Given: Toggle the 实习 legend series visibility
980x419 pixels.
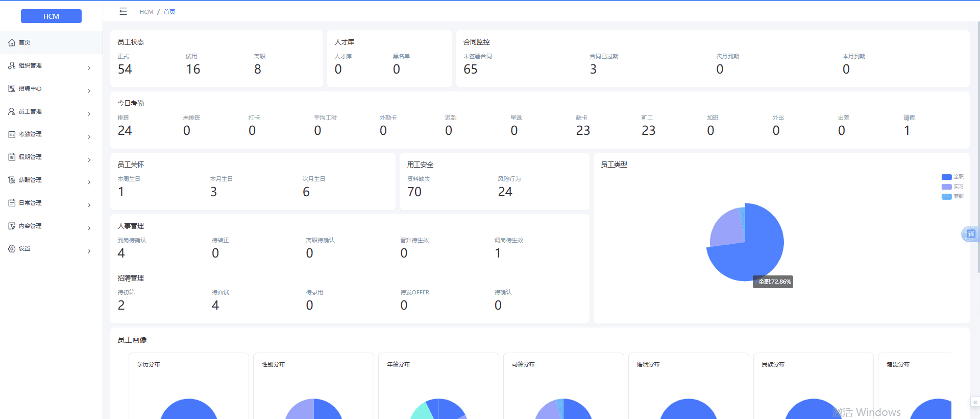Looking at the screenshot, I should point(952,187).
